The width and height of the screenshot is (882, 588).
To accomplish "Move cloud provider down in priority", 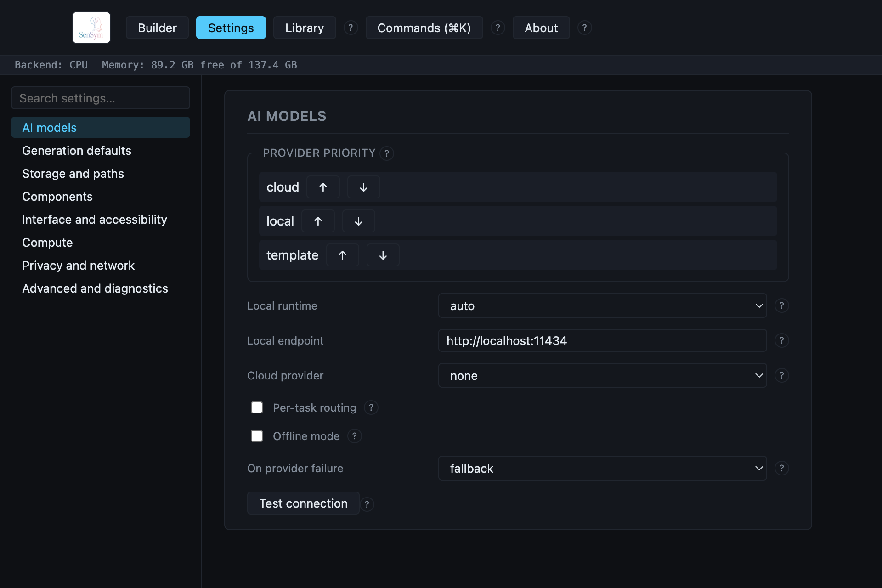I will pos(363,187).
